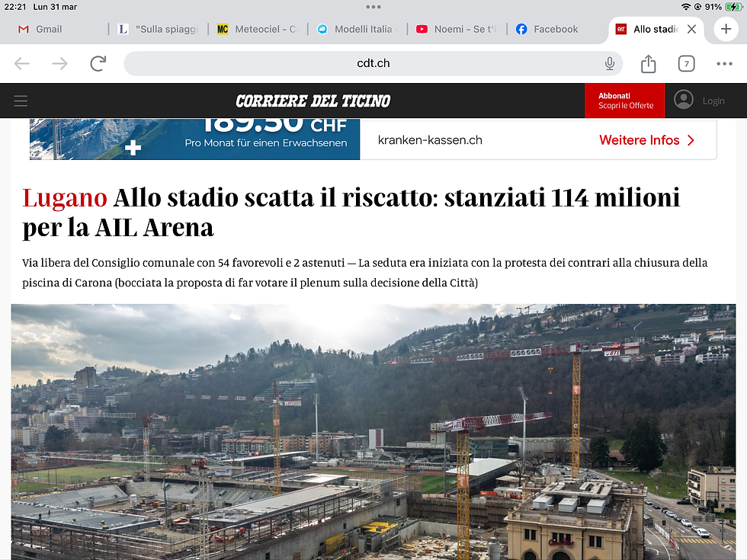Tap the microphone icon in address bar

pos(609,63)
